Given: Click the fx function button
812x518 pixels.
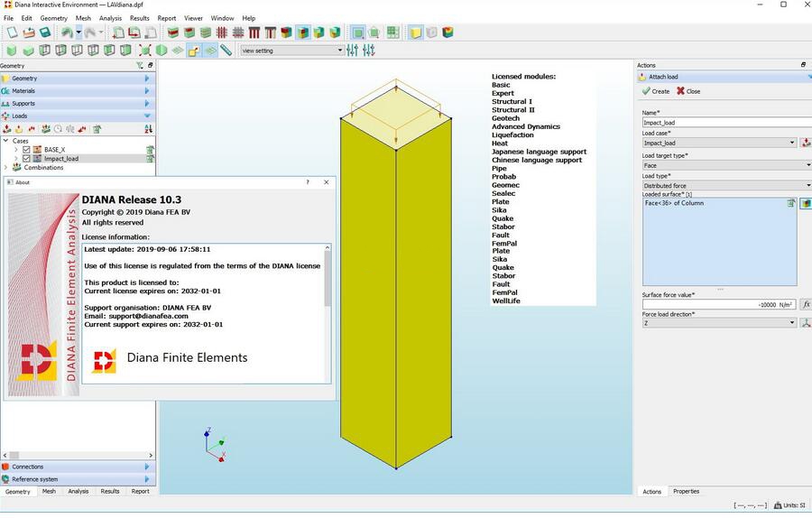Looking at the screenshot, I should point(806,305).
